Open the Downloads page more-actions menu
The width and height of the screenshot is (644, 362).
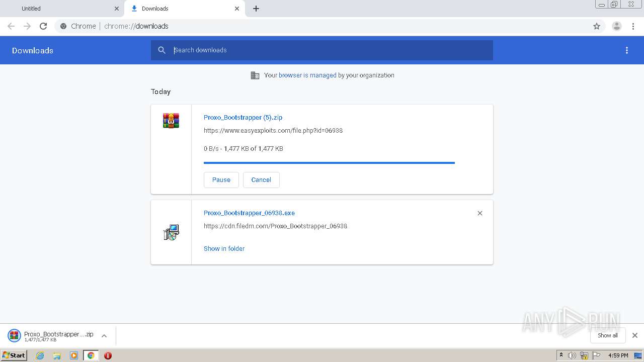(x=627, y=50)
